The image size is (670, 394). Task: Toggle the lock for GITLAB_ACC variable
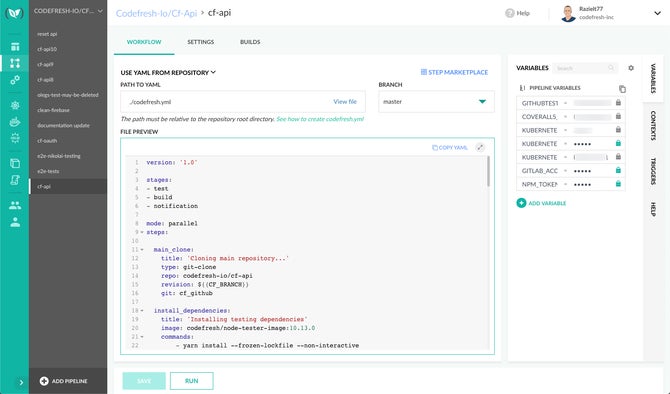618,170
